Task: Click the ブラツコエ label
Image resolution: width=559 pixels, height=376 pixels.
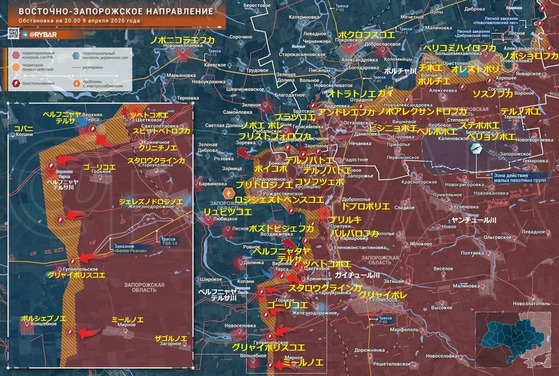Action: pyautogui.click(x=294, y=117)
